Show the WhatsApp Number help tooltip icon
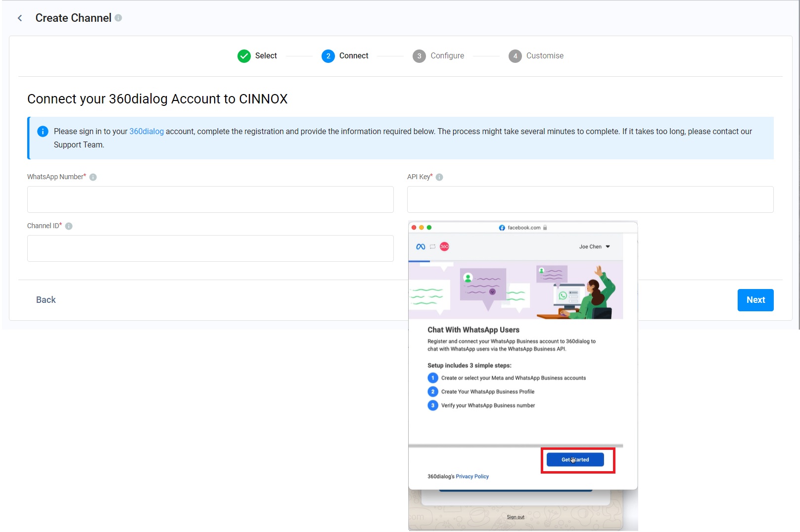Image resolution: width=800 pixels, height=532 pixels. click(93, 177)
